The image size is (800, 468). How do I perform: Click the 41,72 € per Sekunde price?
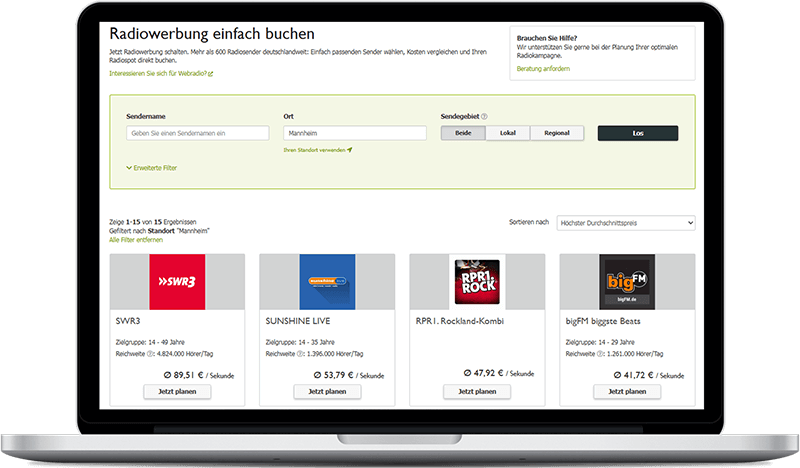pos(648,375)
